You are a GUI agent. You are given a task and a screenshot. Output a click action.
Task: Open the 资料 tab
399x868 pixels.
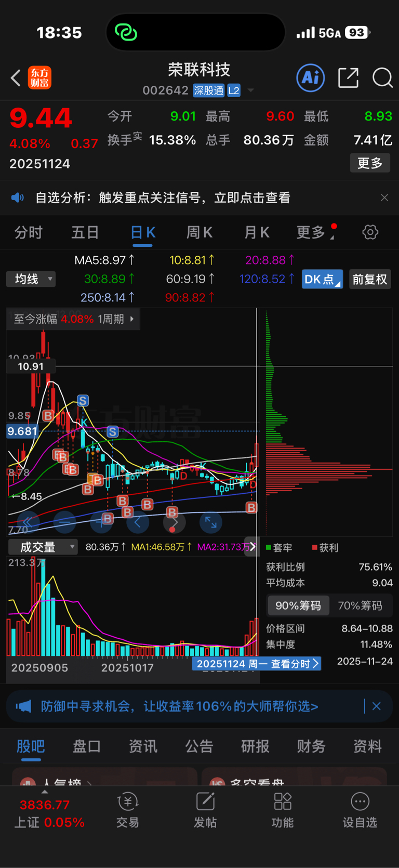(367, 746)
